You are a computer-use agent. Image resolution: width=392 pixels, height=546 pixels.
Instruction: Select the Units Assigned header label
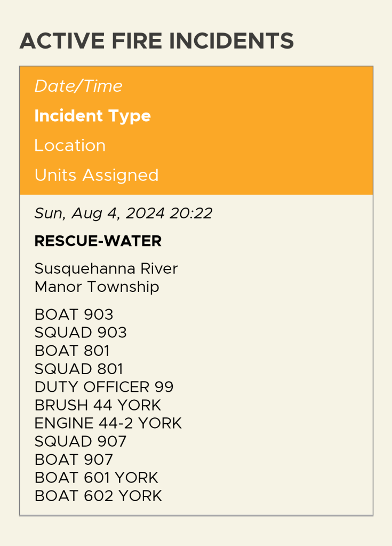coord(97,176)
